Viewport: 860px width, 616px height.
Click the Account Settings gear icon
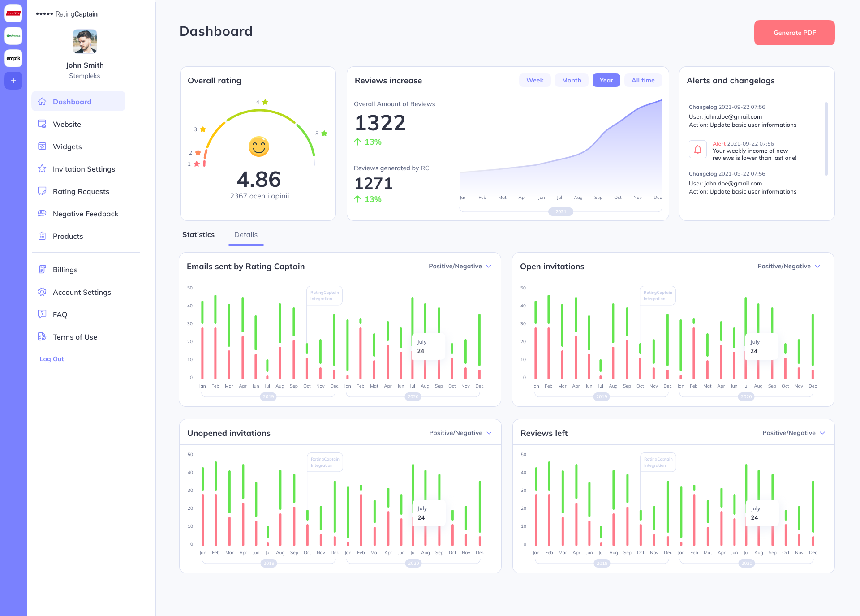pyautogui.click(x=42, y=292)
